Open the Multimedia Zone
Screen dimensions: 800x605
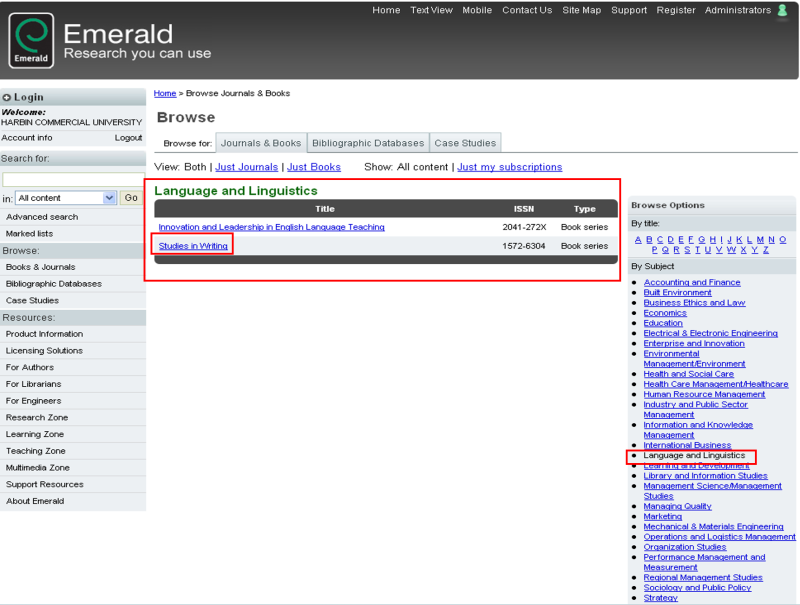(38, 468)
